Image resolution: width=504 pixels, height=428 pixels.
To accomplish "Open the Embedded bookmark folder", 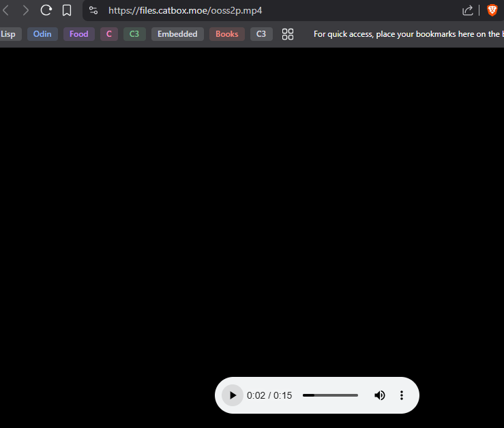I will [x=177, y=34].
